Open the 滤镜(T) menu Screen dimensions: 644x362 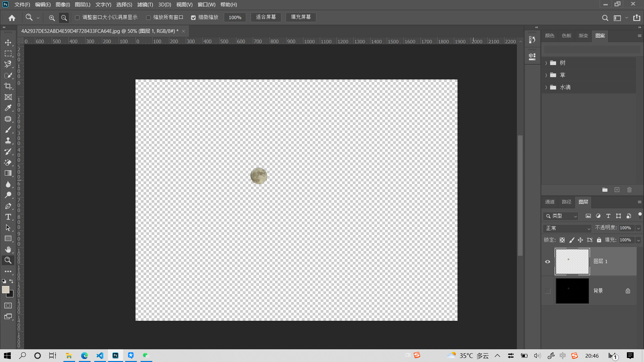[x=145, y=5]
